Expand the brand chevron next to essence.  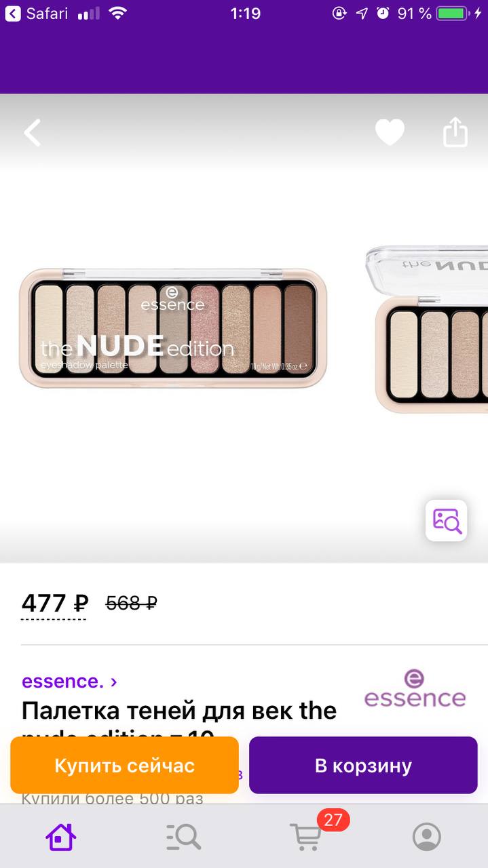tap(113, 682)
